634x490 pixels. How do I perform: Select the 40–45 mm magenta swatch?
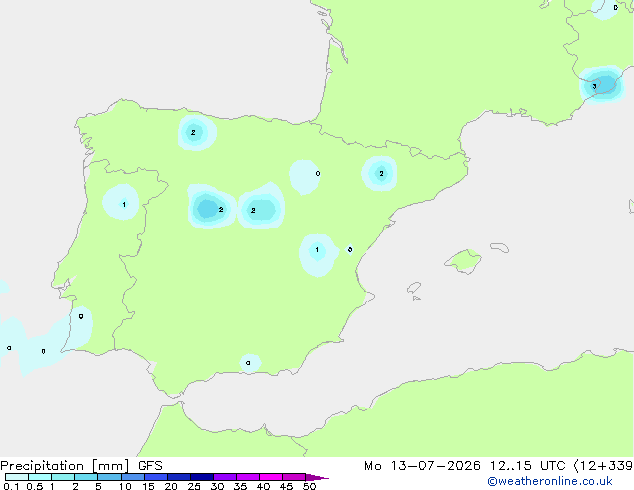(271, 477)
